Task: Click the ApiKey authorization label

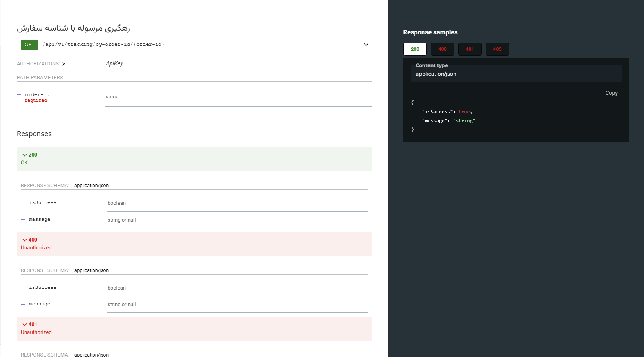Action: [114, 63]
